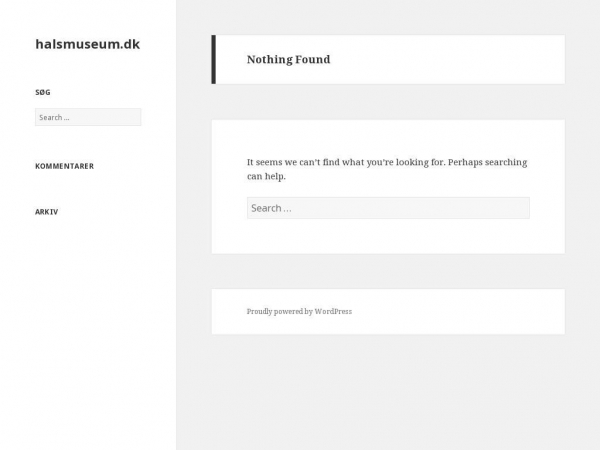This screenshot has width=600, height=450.
Task: Open the halsmuseum.dk site title link
Action: (x=88, y=44)
